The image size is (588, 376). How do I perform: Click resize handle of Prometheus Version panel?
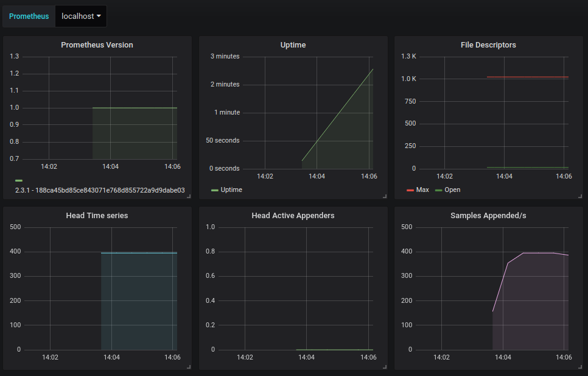[x=189, y=196]
